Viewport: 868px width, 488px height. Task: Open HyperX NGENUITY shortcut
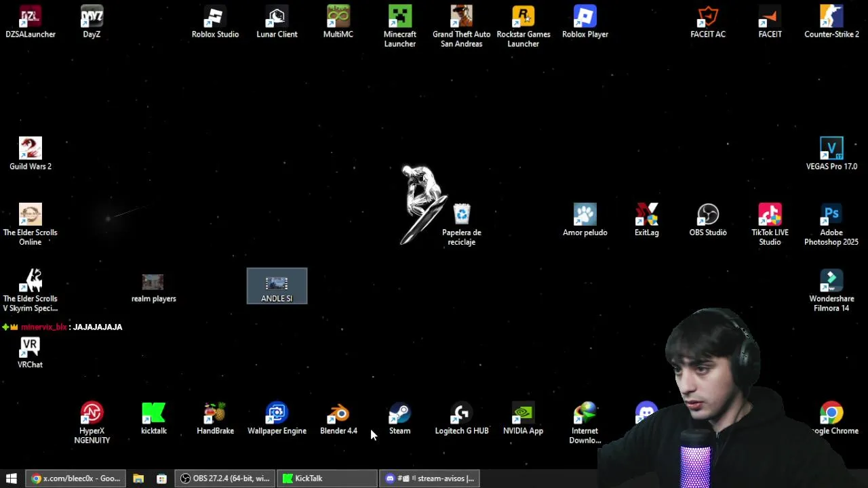point(92,423)
